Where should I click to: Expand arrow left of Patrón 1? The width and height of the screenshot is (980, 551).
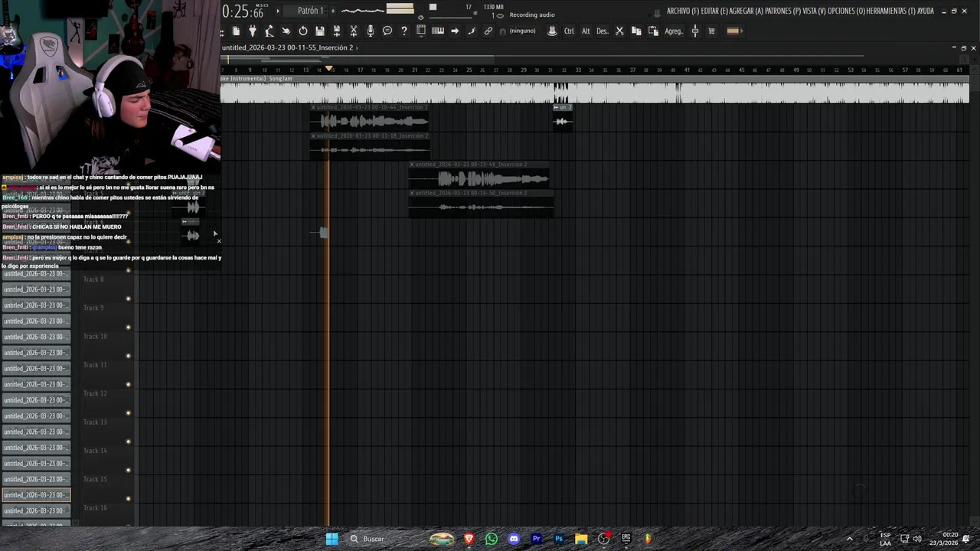(x=279, y=11)
